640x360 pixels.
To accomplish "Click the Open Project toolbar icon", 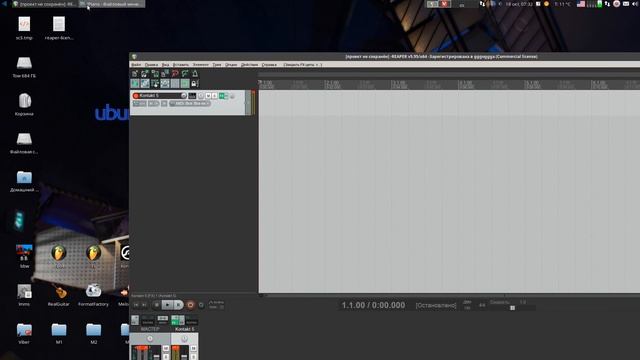I will click(x=145, y=73).
